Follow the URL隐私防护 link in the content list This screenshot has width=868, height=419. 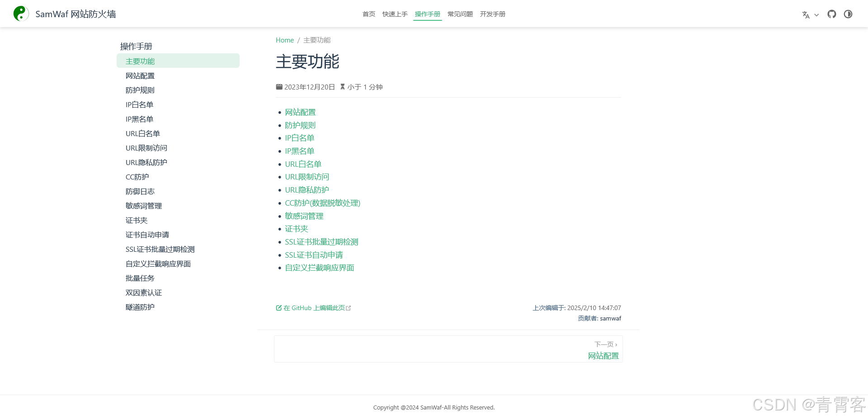click(x=307, y=190)
